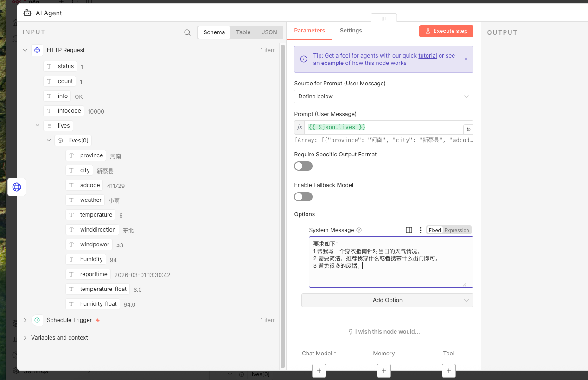Expand Variables and context section
The height and width of the screenshot is (380, 588).
(25, 338)
